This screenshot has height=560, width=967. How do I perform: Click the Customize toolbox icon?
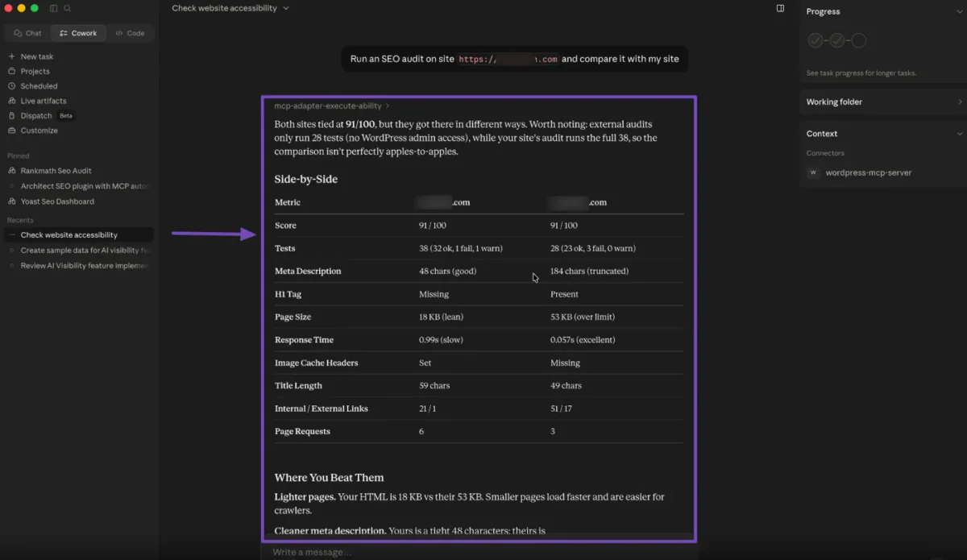(x=11, y=131)
